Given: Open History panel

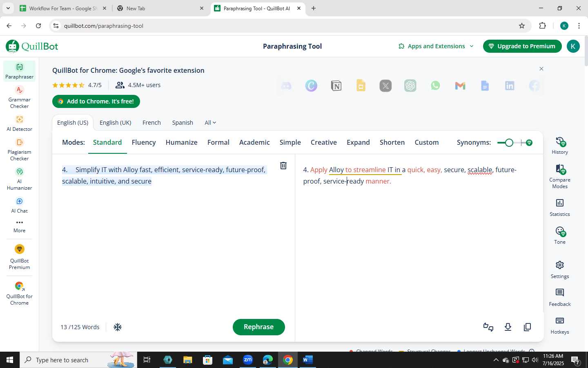Looking at the screenshot, I should pos(560,146).
